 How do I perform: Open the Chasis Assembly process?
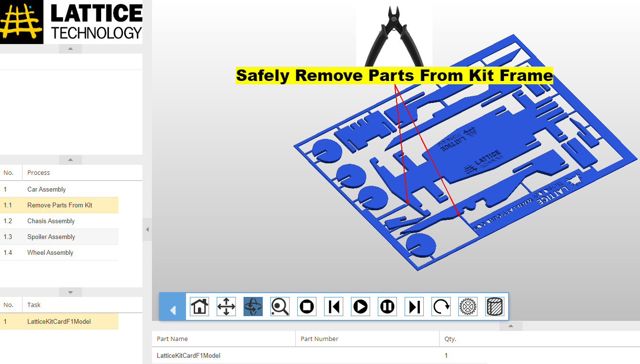(x=50, y=221)
